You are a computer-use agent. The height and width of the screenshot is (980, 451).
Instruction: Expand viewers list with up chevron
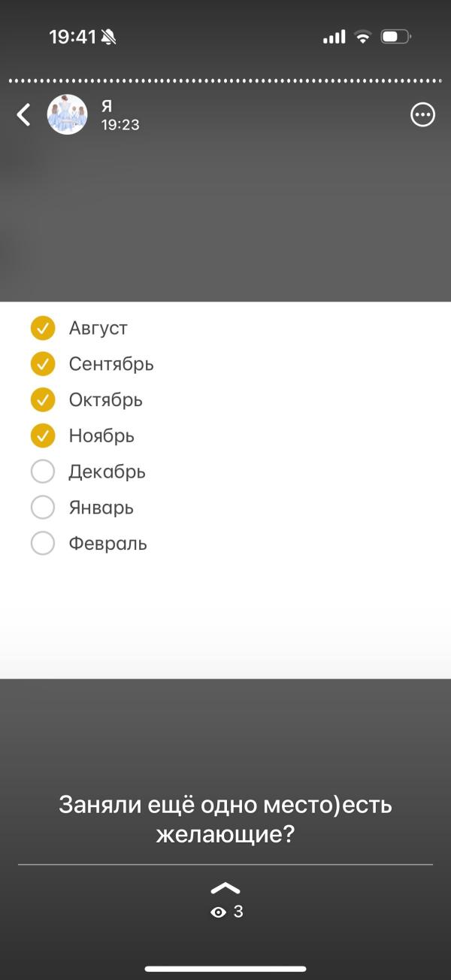(x=225, y=888)
